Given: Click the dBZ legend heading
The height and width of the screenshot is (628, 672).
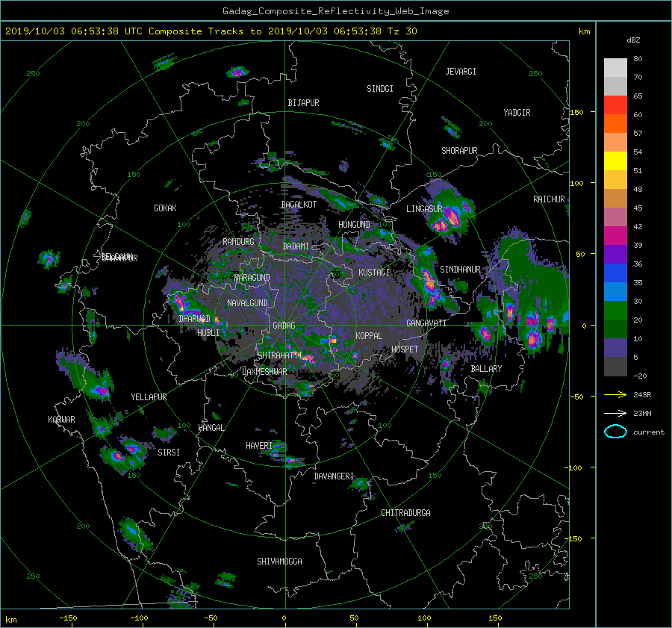Looking at the screenshot, I should [x=633, y=40].
